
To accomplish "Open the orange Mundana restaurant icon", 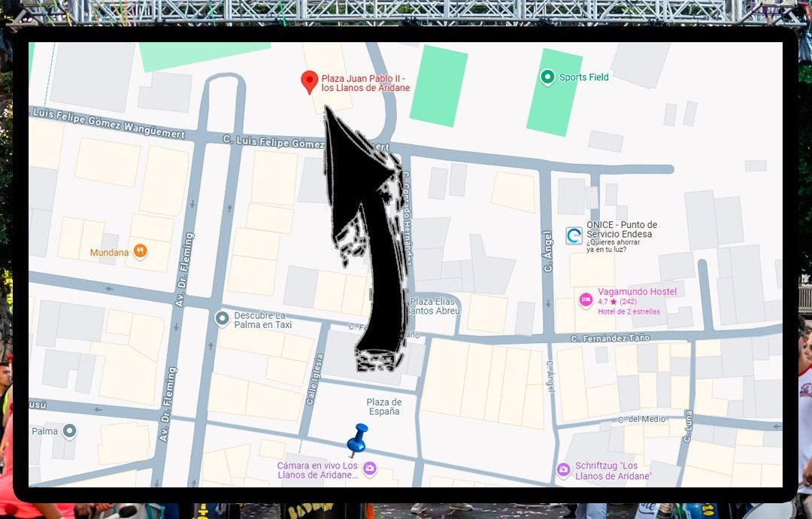I will [140, 252].
